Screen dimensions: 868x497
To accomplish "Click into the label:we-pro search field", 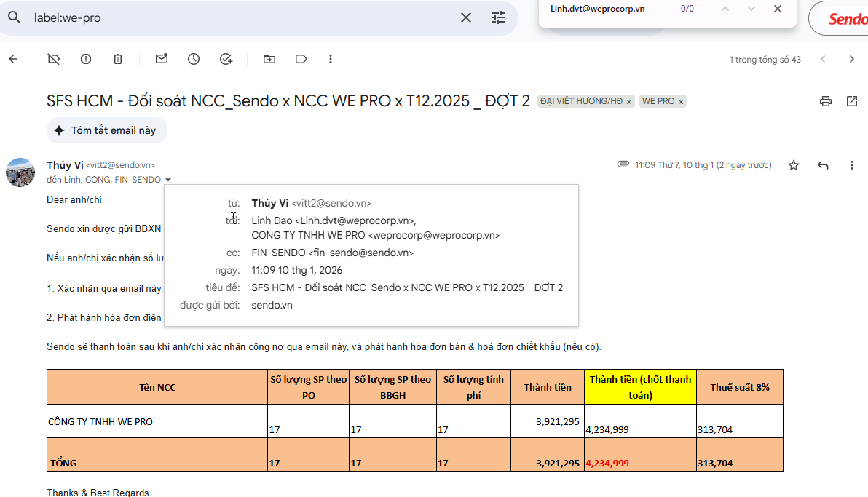I will point(242,17).
